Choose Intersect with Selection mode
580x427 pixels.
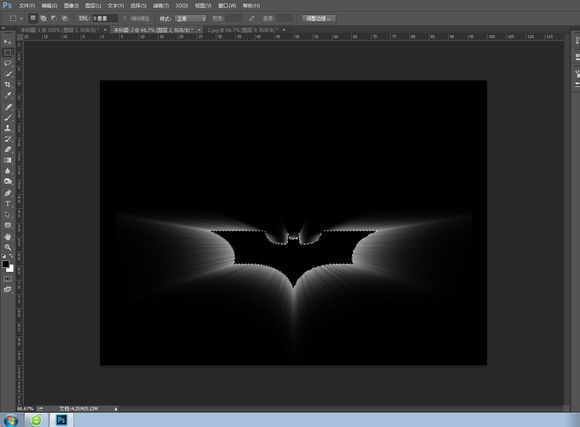pos(64,18)
